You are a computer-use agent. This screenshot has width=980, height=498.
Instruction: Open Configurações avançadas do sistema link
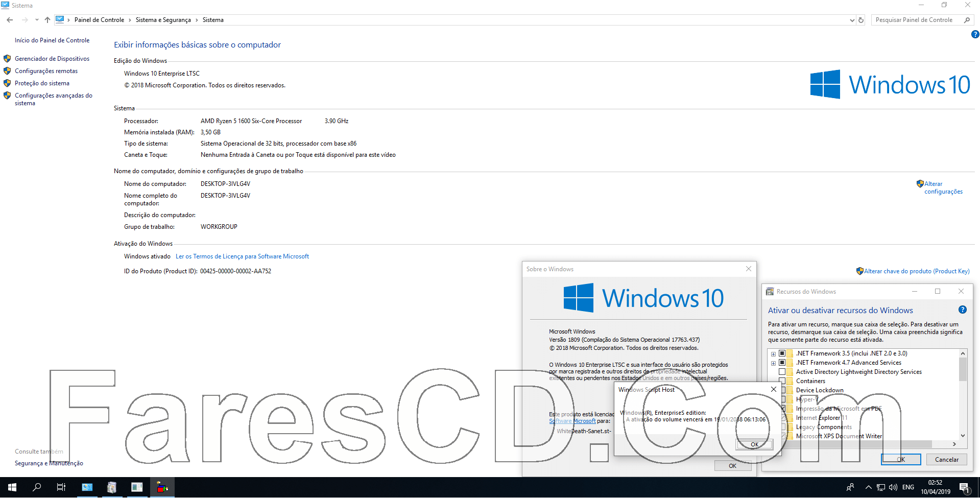[x=54, y=99]
